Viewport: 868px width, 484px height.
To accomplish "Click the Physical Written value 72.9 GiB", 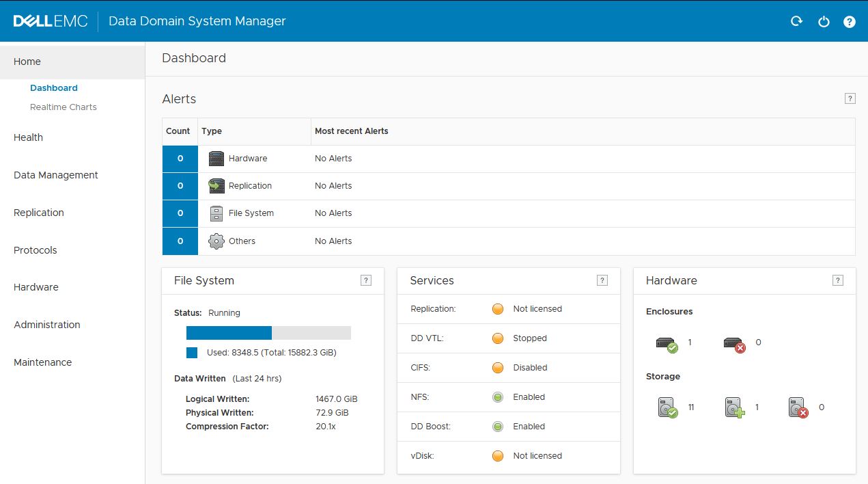I will 333,413.
